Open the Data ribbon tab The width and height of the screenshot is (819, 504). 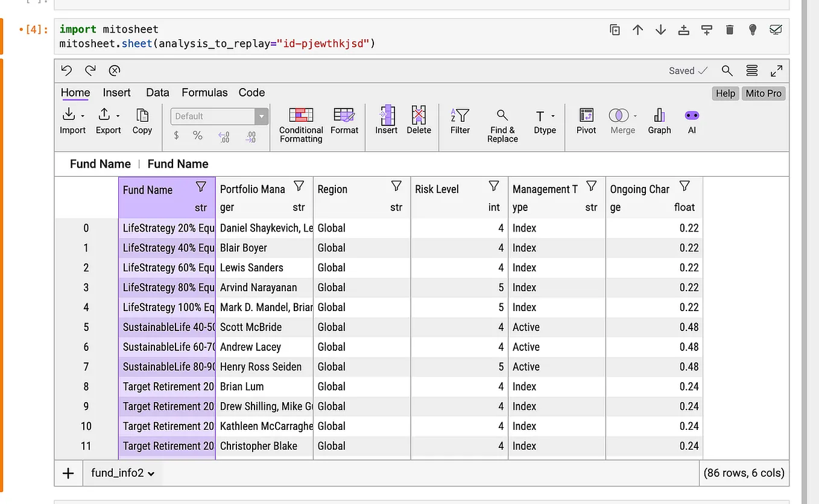tap(157, 92)
